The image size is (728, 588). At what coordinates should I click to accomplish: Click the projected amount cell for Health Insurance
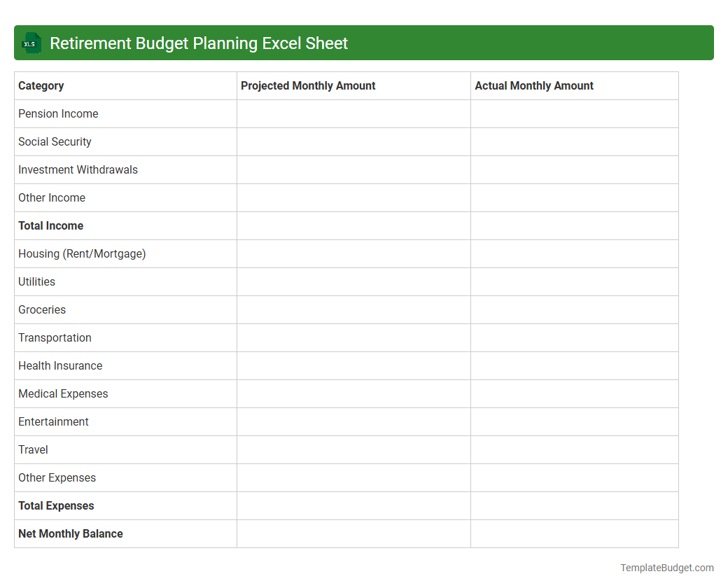pos(353,365)
